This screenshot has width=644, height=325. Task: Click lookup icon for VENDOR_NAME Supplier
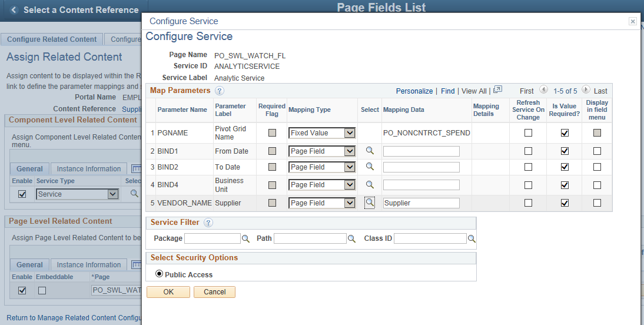coord(370,203)
